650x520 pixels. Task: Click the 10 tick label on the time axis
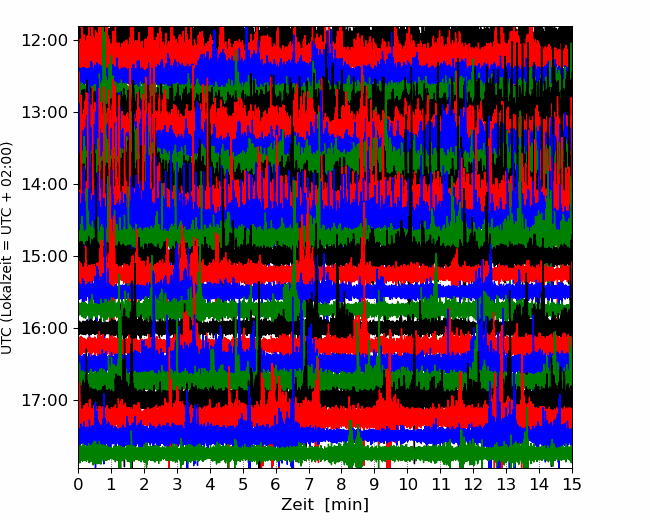pyautogui.click(x=407, y=484)
